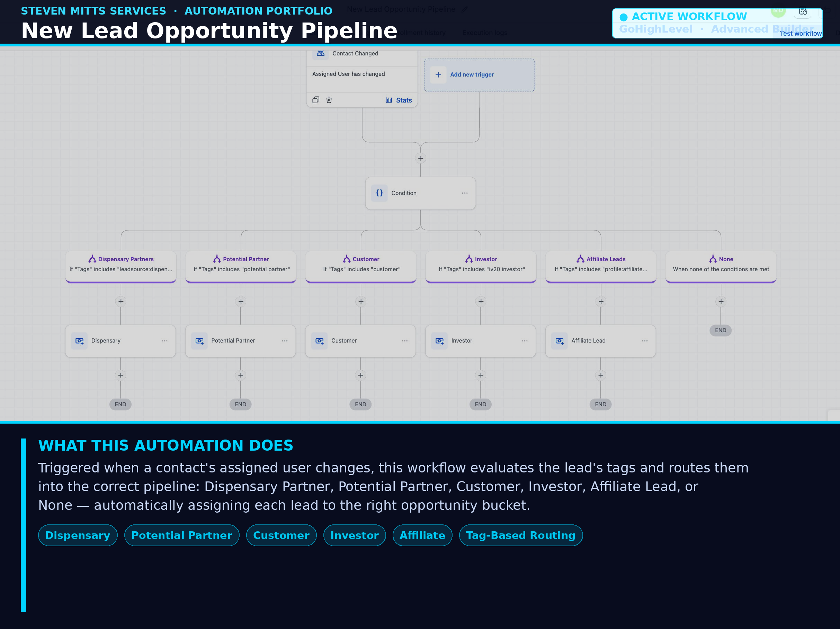Add action under None branch
The height and width of the screenshot is (629, 840).
[721, 302]
